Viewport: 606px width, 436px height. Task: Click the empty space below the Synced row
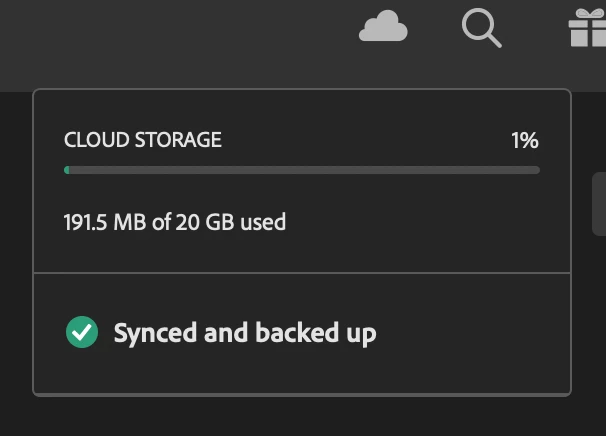(x=300, y=374)
